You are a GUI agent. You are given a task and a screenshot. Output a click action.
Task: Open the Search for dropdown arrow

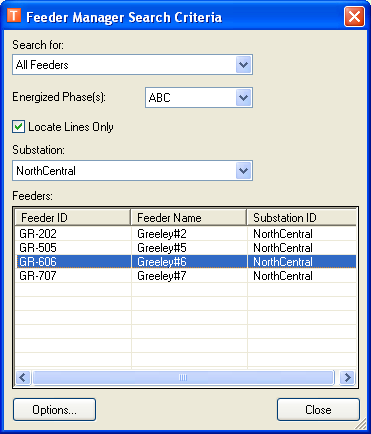point(244,65)
